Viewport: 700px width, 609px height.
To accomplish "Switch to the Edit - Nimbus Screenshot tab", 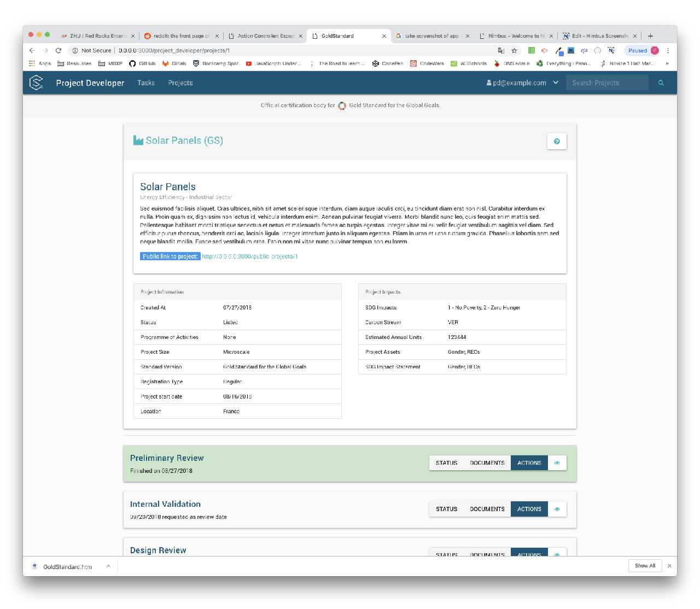I will [600, 36].
